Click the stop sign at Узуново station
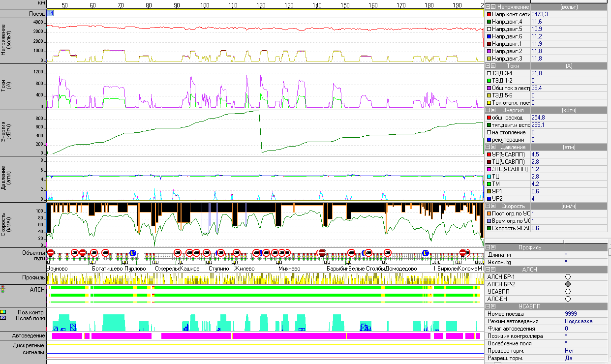 [51, 253]
